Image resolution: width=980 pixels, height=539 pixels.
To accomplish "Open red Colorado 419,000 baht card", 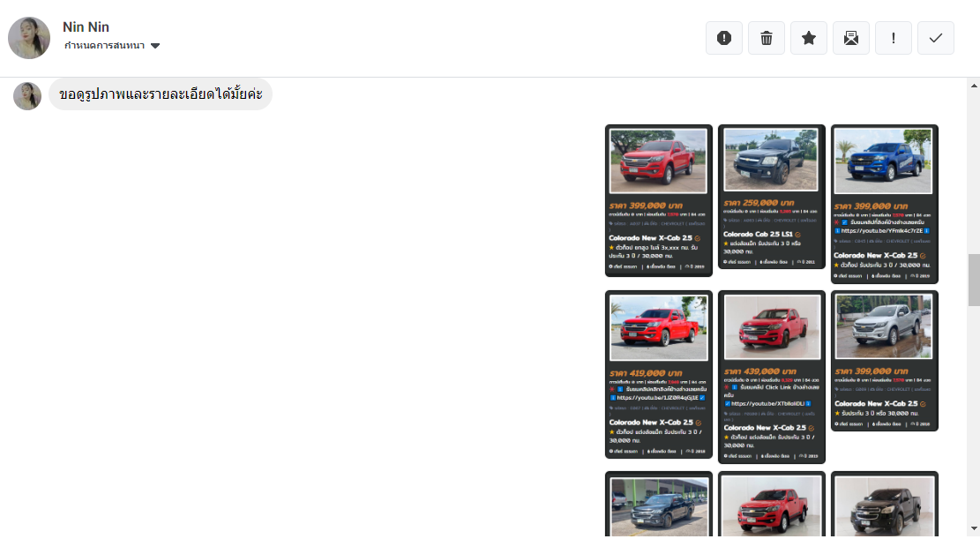I will pyautogui.click(x=659, y=375).
